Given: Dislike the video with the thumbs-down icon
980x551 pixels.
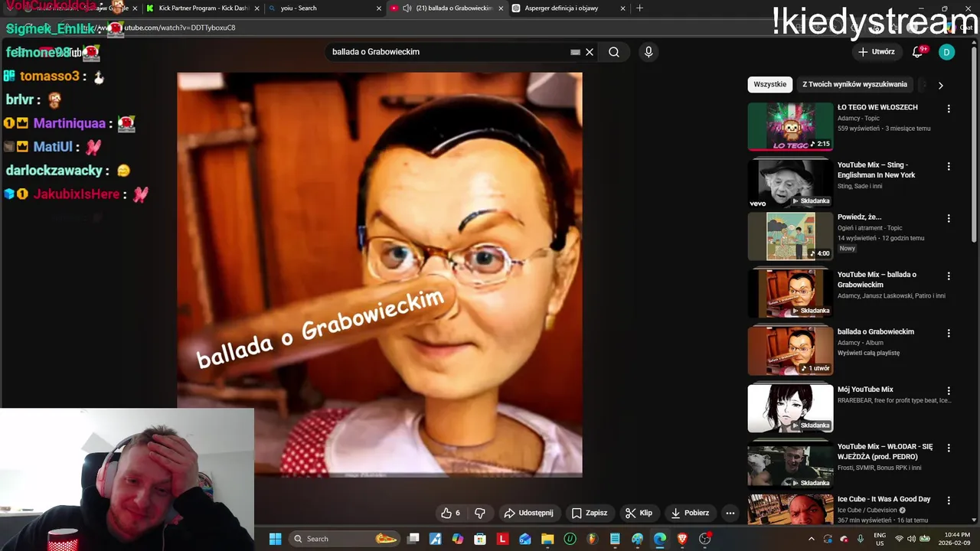Looking at the screenshot, I should coord(480,513).
